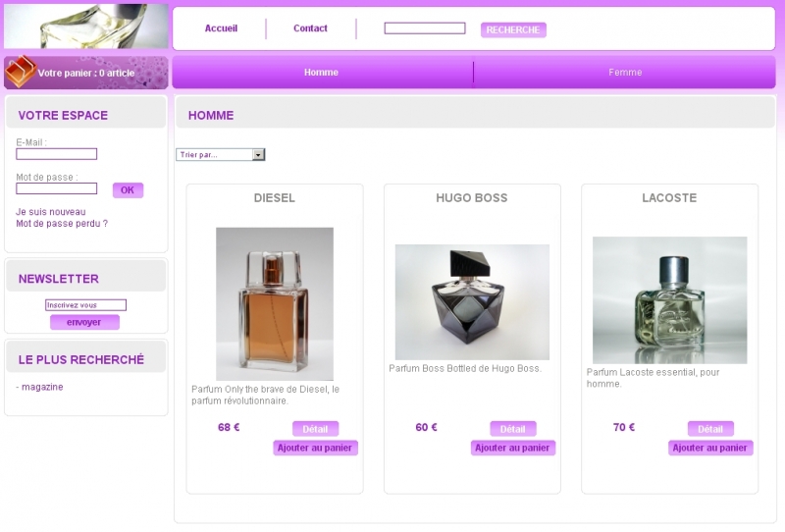Click the 68 € price of Diesel

click(x=229, y=427)
